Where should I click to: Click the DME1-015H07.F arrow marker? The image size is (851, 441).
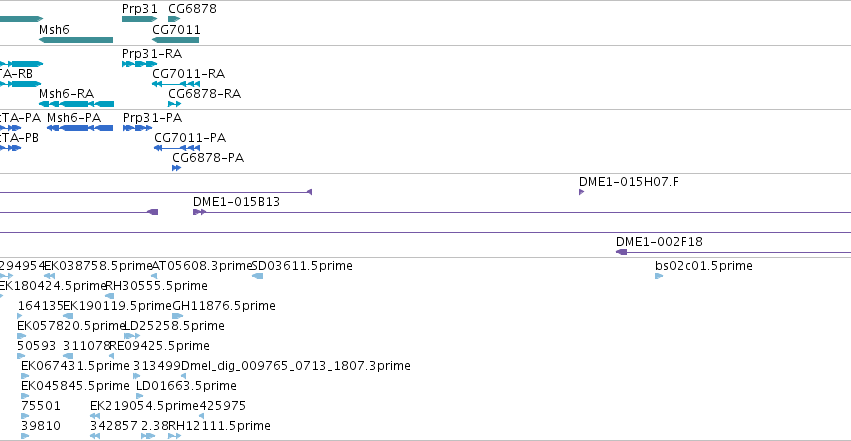(581, 192)
